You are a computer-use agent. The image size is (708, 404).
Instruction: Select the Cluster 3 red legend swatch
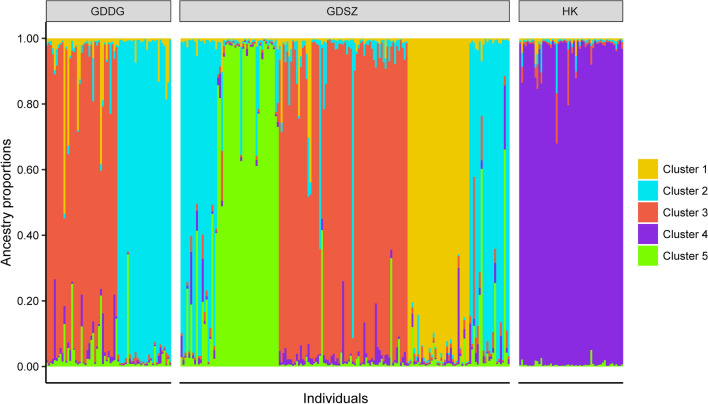(x=647, y=213)
